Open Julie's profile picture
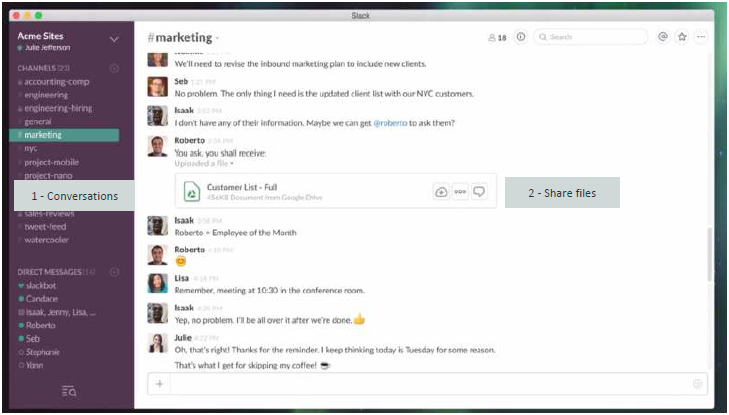 coord(157,343)
